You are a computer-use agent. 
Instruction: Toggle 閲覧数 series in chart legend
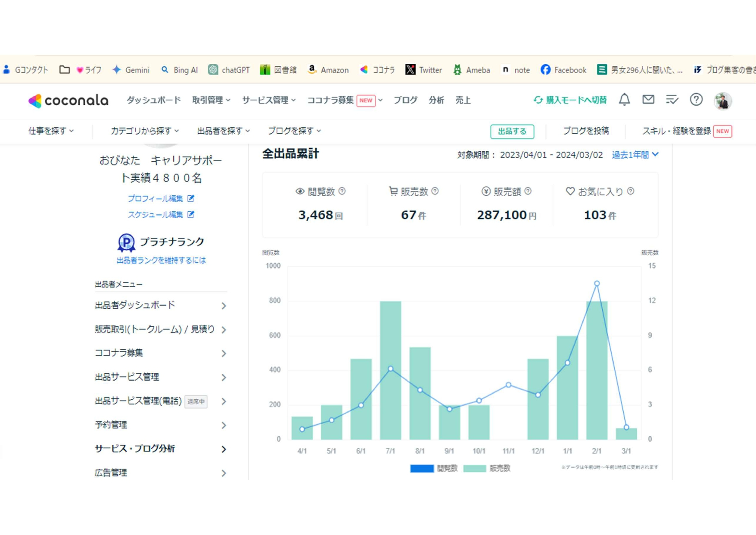(433, 468)
